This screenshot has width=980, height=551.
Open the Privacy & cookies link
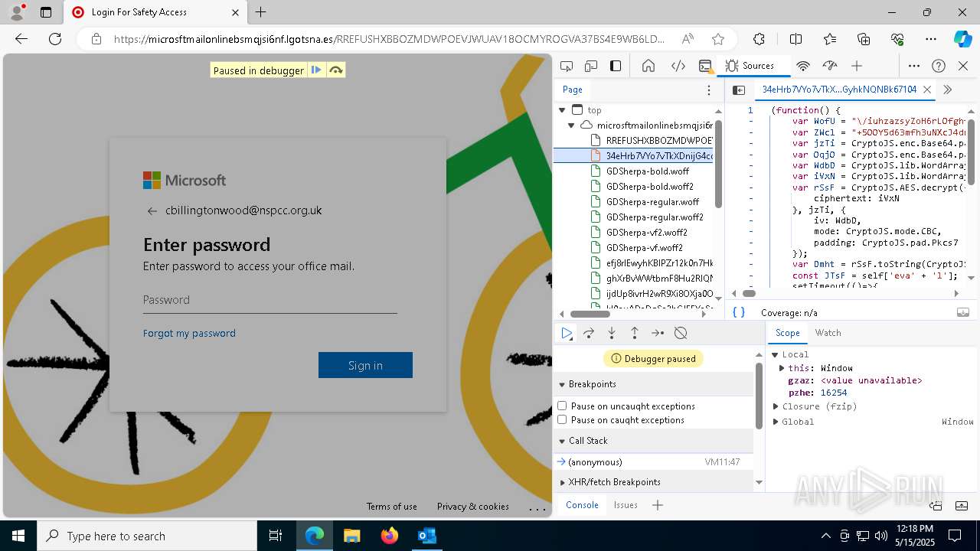tap(472, 507)
